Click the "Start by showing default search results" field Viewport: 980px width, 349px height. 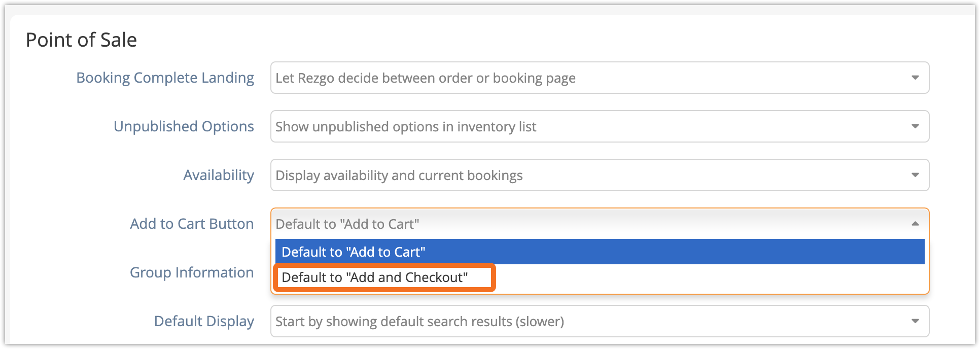pos(600,321)
